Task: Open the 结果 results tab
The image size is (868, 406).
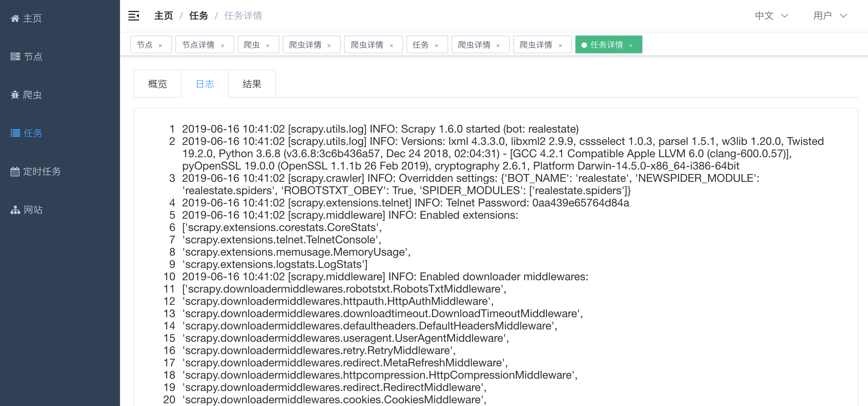Action: pos(252,84)
